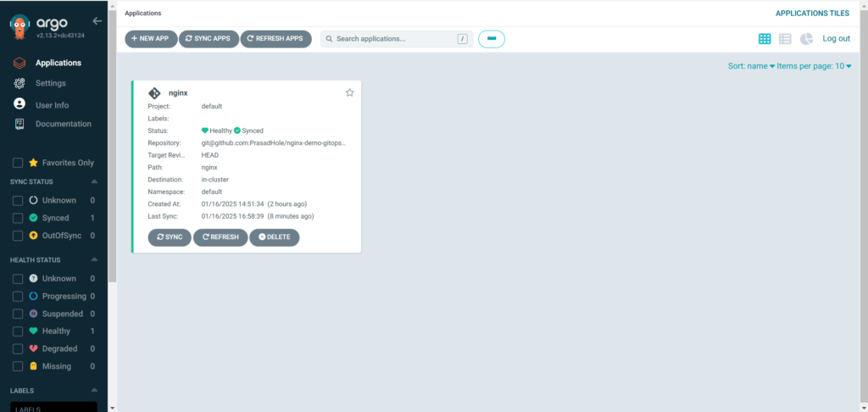This screenshot has width=868, height=412.
Task: Click the Settings gears icon
Action: click(x=19, y=83)
